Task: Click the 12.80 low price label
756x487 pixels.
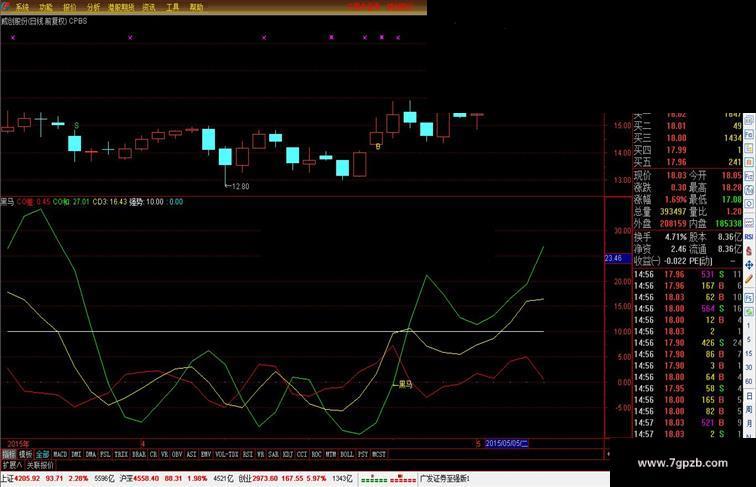Action: click(240, 186)
